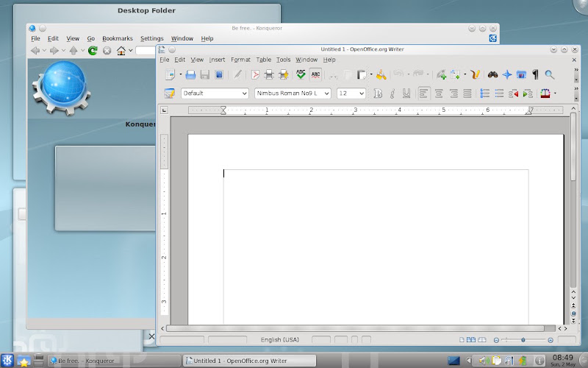
Task: Toggle Bullets On/Off list
Action: (499, 93)
